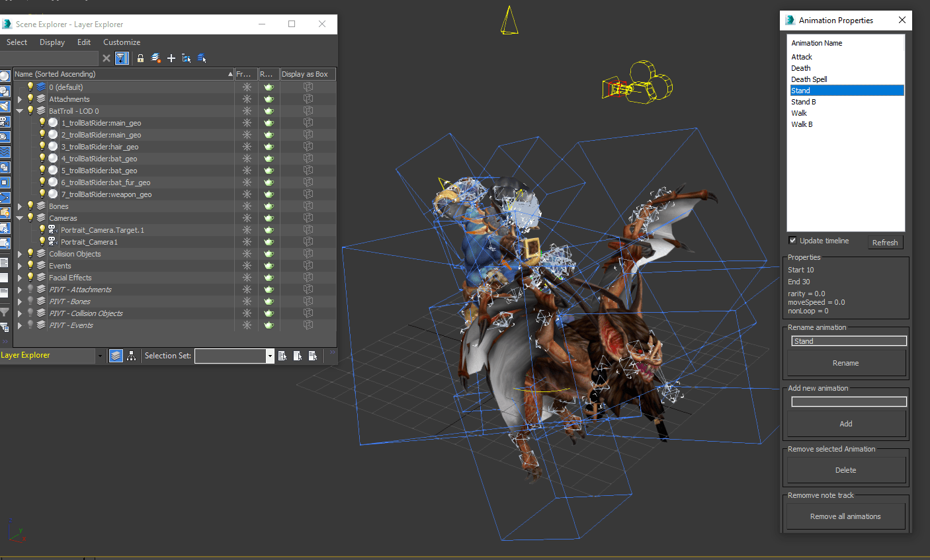Freeze 6_trollBatRider:bat_fur_geo using snowflake
This screenshot has width=930, height=560.
pyautogui.click(x=247, y=182)
